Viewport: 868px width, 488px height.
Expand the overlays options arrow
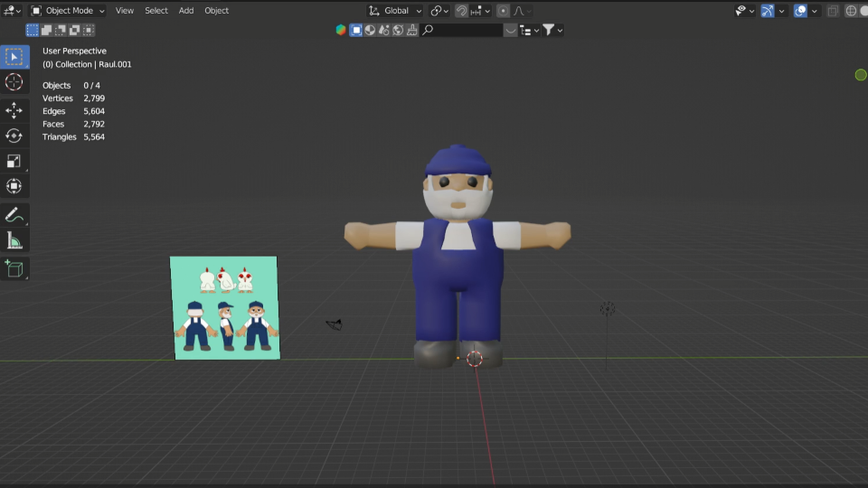click(815, 11)
